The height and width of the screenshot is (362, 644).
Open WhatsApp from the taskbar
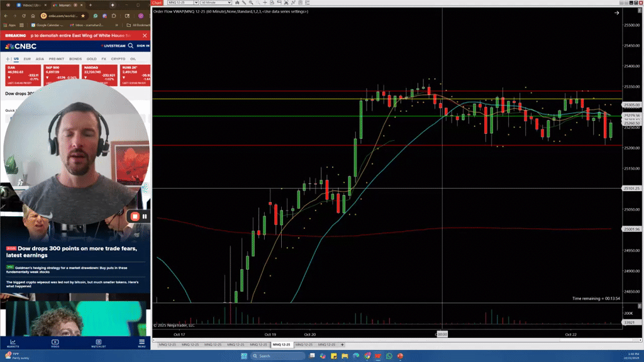(x=389, y=356)
